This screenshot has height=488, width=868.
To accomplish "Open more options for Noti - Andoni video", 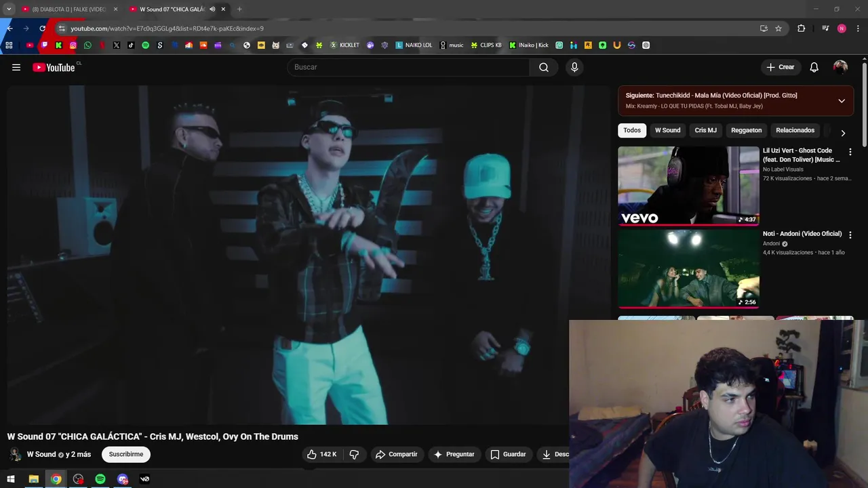I will pos(850,235).
